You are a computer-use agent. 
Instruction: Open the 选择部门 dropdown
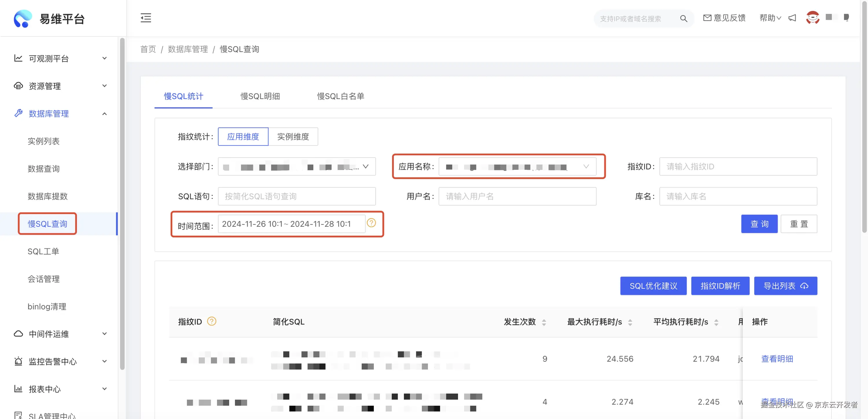point(297,167)
